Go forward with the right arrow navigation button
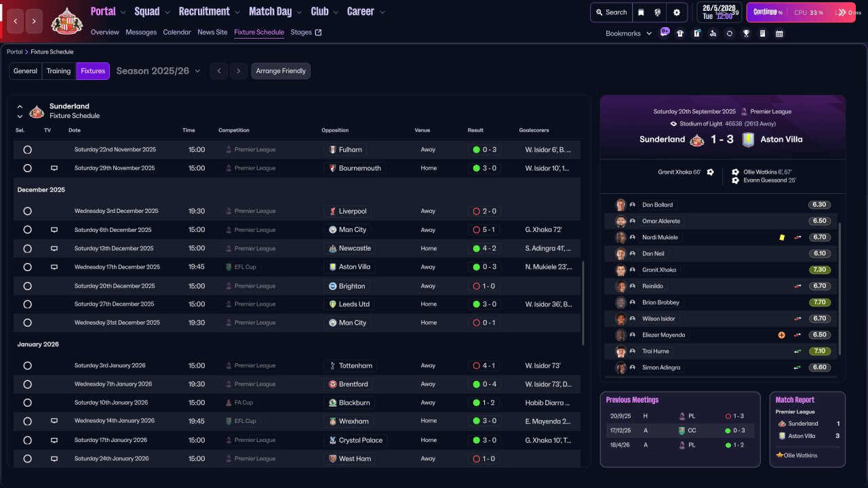Viewport: 868px width, 488px height. [x=35, y=21]
